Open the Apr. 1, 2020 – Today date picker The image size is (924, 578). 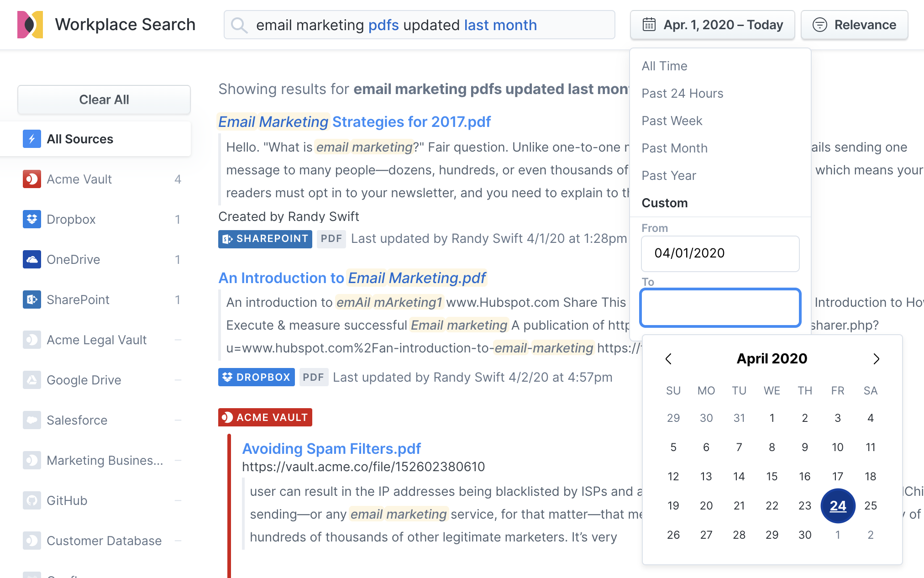712,25
